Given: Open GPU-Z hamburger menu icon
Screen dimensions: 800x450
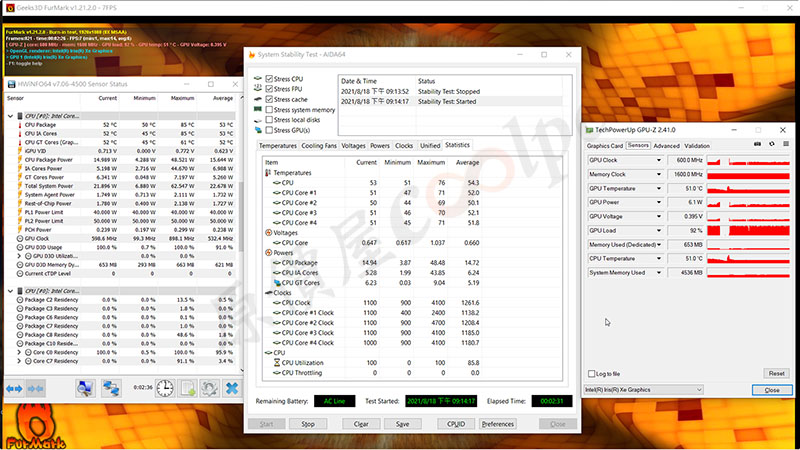Looking at the screenshot, I should pos(786,144).
